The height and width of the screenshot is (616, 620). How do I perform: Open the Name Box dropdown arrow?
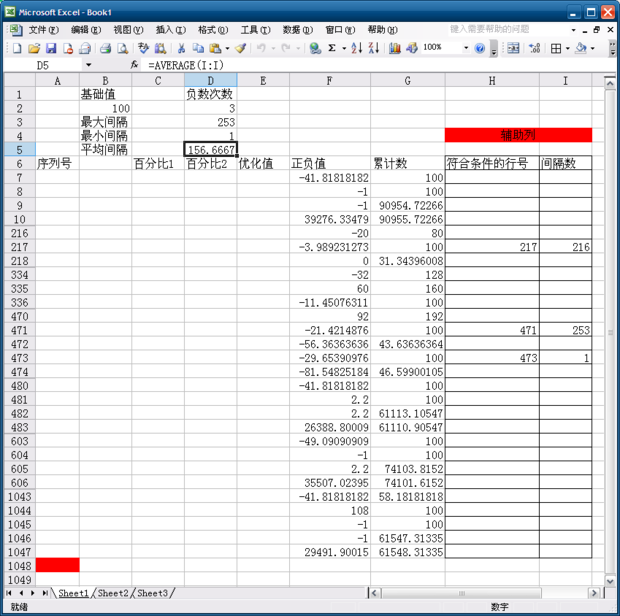(x=88, y=64)
